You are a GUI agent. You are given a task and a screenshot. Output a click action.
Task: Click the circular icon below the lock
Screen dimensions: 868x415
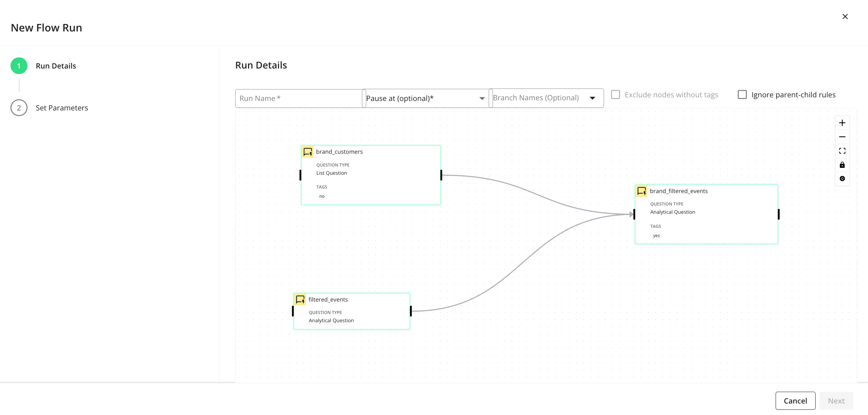842,179
